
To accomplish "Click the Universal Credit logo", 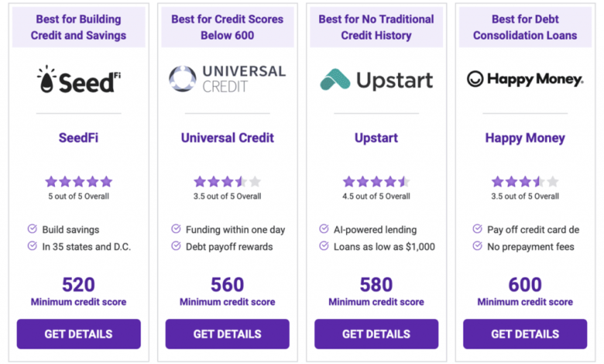I will click(x=227, y=79).
